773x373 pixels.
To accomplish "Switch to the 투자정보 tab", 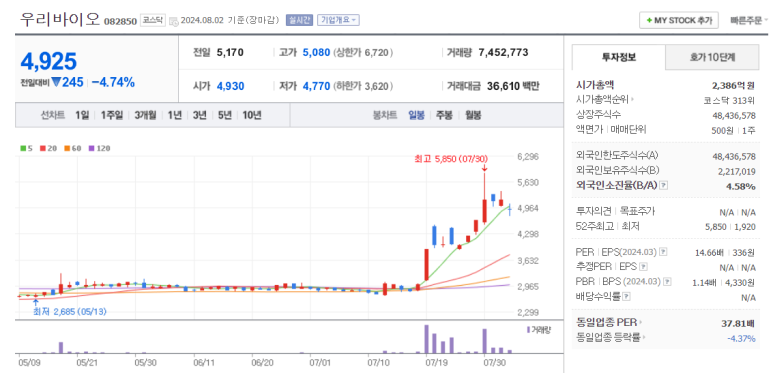I will pyautogui.click(x=619, y=57).
